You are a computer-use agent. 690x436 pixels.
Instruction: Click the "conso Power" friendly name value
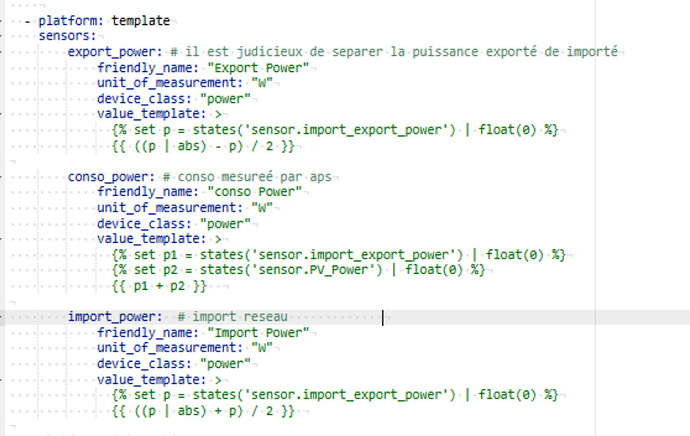click(255, 192)
